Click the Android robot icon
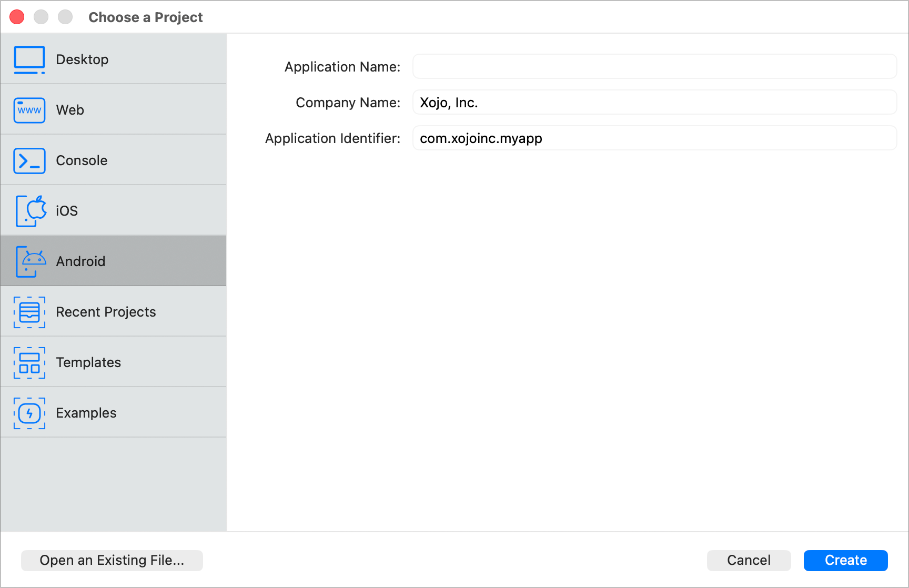 point(31,261)
